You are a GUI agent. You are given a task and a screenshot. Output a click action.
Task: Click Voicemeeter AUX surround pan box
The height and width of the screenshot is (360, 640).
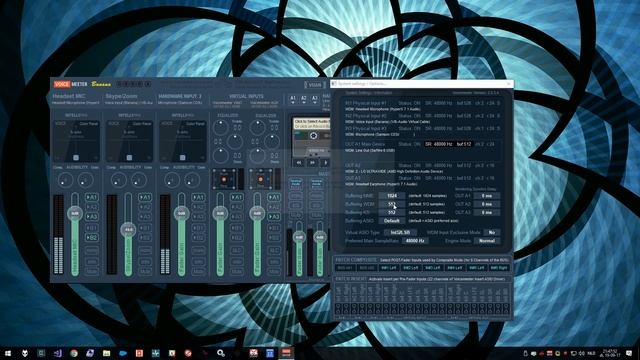pos(260,179)
